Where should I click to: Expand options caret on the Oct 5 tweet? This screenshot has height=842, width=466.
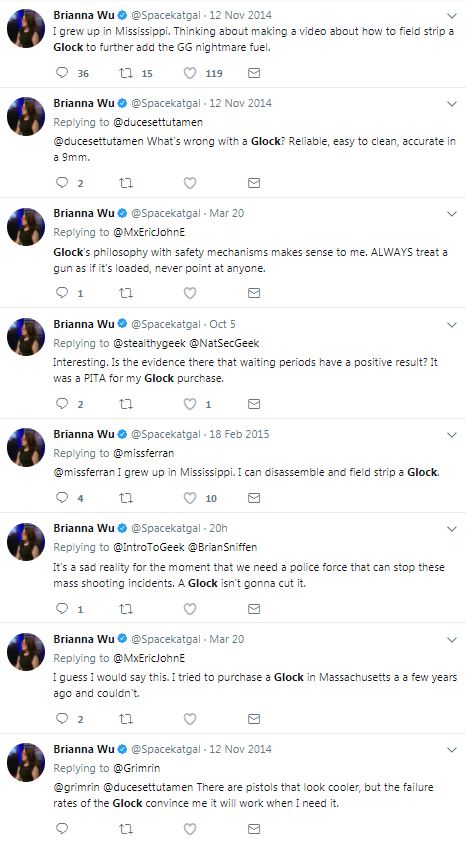point(452,324)
